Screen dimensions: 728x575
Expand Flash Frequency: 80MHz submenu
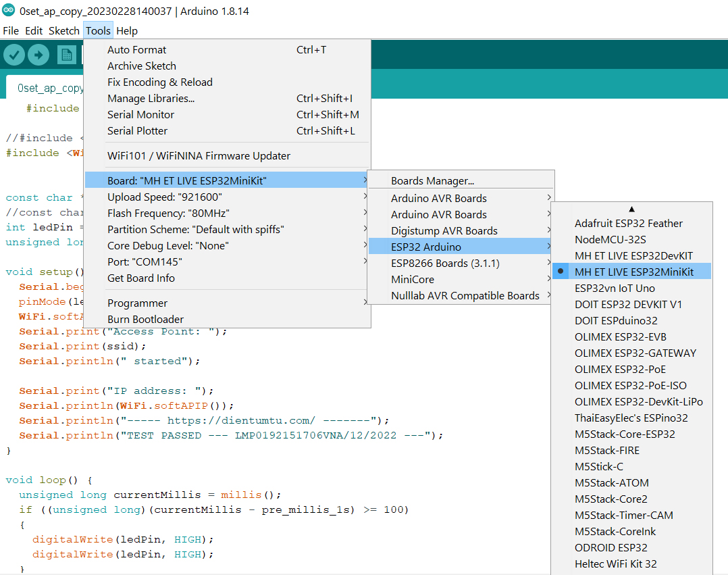[228, 214]
